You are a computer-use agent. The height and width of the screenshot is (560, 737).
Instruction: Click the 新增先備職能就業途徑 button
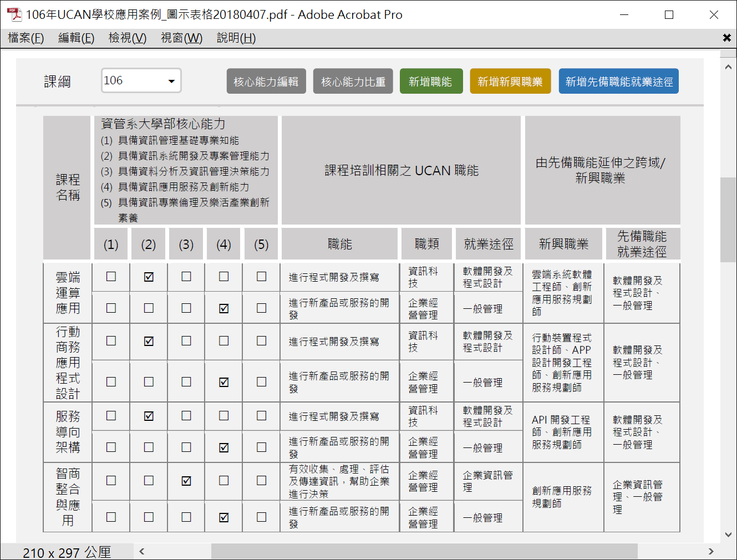pyautogui.click(x=619, y=82)
